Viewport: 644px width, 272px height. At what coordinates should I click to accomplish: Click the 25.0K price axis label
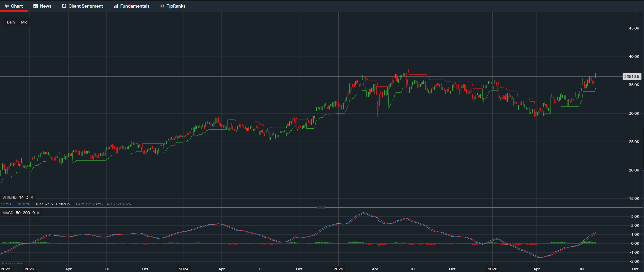(634, 142)
